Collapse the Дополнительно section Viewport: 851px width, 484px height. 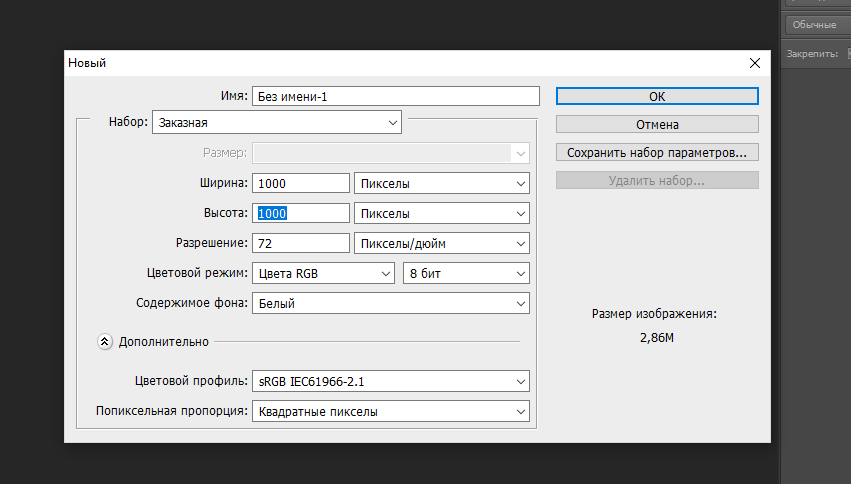click(105, 342)
